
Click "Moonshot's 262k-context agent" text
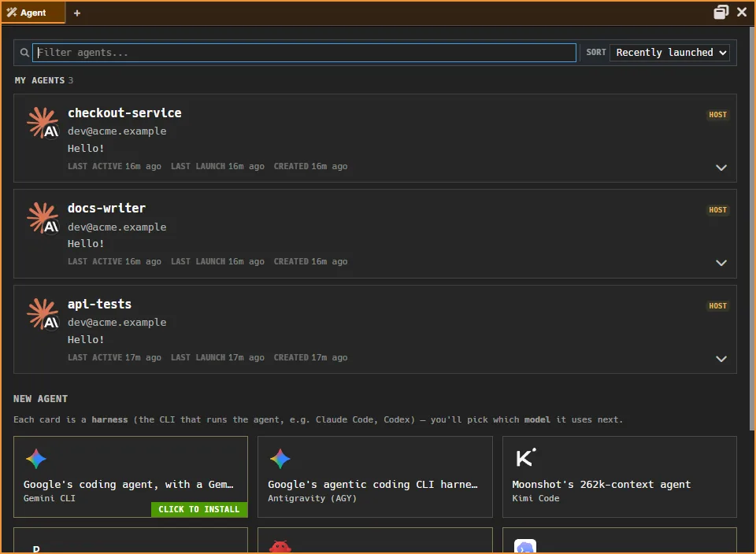[601, 484]
